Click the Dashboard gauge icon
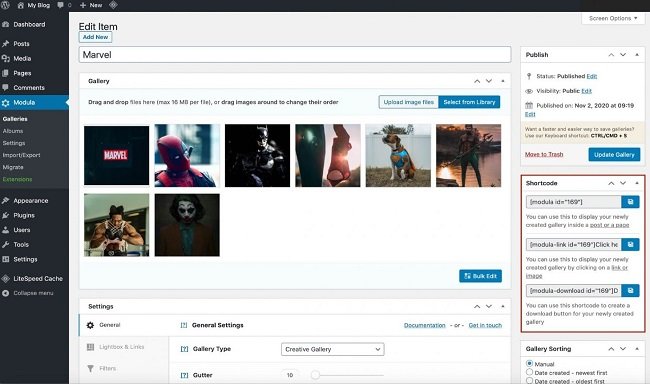This screenshot has height=384, width=650. coord(5,24)
